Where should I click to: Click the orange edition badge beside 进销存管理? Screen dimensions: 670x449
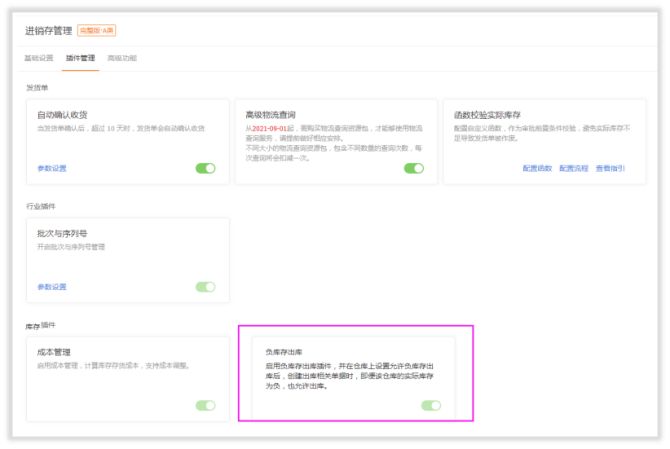pyautogui.click(x=95, y=30)
